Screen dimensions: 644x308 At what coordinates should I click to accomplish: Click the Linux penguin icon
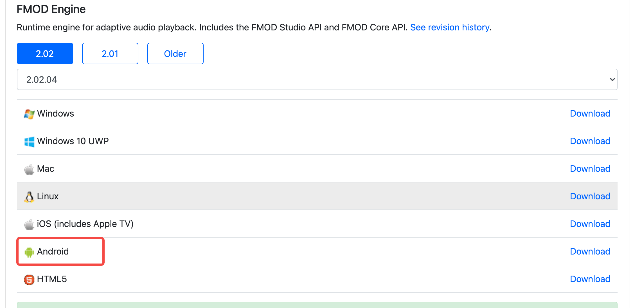coord(29,197)
